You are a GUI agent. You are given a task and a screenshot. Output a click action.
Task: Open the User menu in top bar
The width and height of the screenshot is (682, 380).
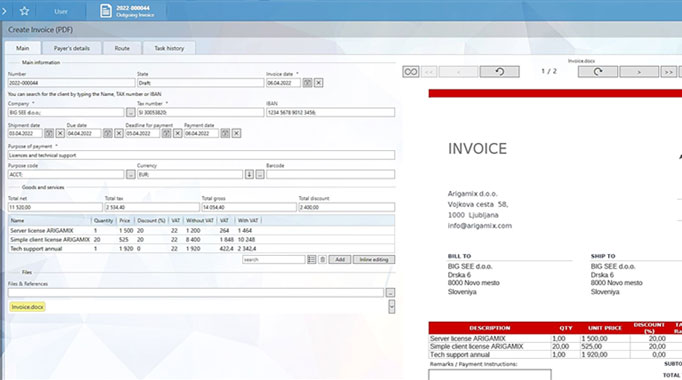(x=61, y=11)
